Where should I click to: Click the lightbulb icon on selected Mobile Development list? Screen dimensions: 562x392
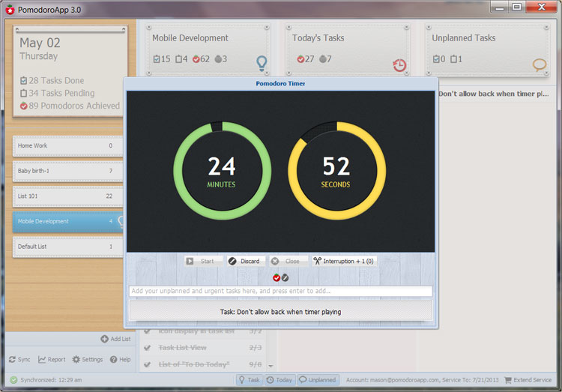(121, 222)
